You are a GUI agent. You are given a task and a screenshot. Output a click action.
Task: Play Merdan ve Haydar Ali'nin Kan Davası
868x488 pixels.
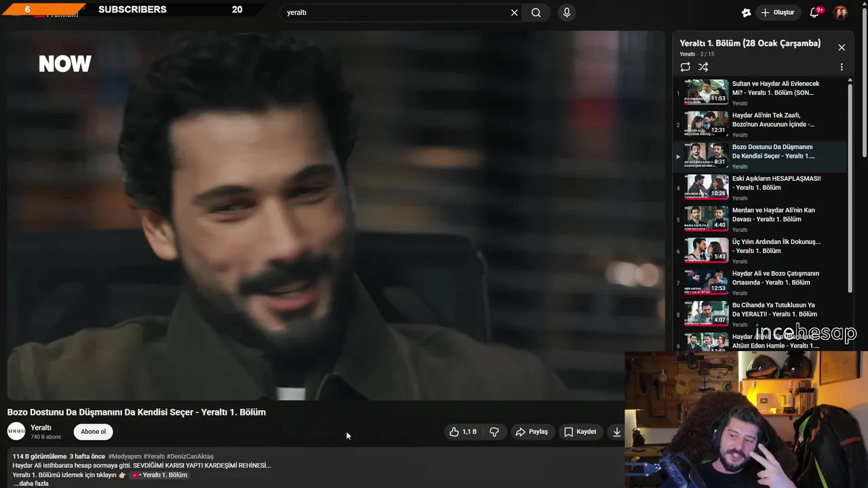(761, 220)
